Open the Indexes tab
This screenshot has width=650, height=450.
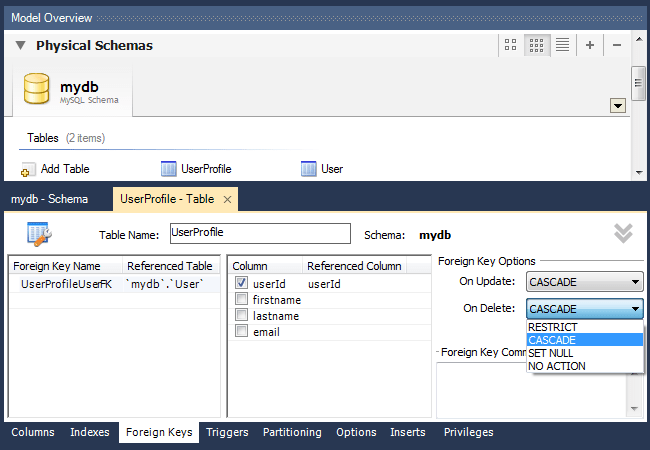[x=90, y=432]
